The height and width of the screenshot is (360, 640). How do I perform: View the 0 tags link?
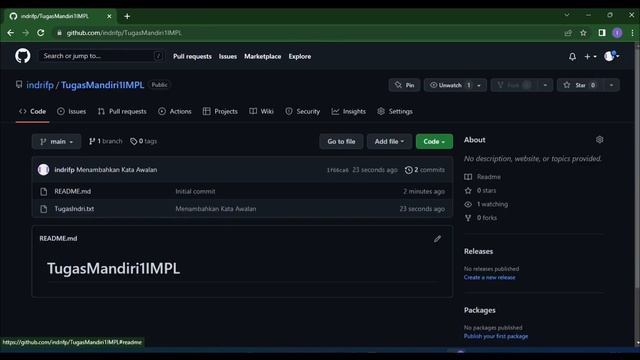tap(143, 141)
